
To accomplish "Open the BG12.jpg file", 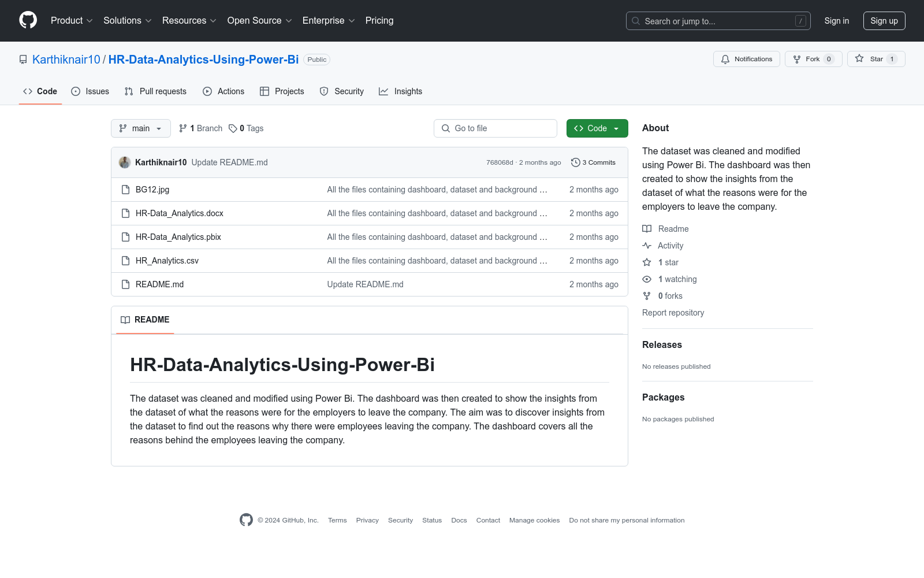I will 152,190.
